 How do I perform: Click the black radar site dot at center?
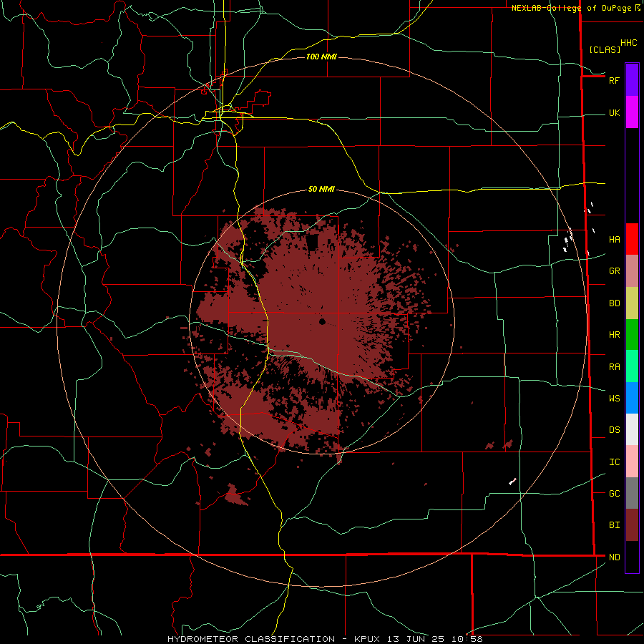tap(322, 321)
